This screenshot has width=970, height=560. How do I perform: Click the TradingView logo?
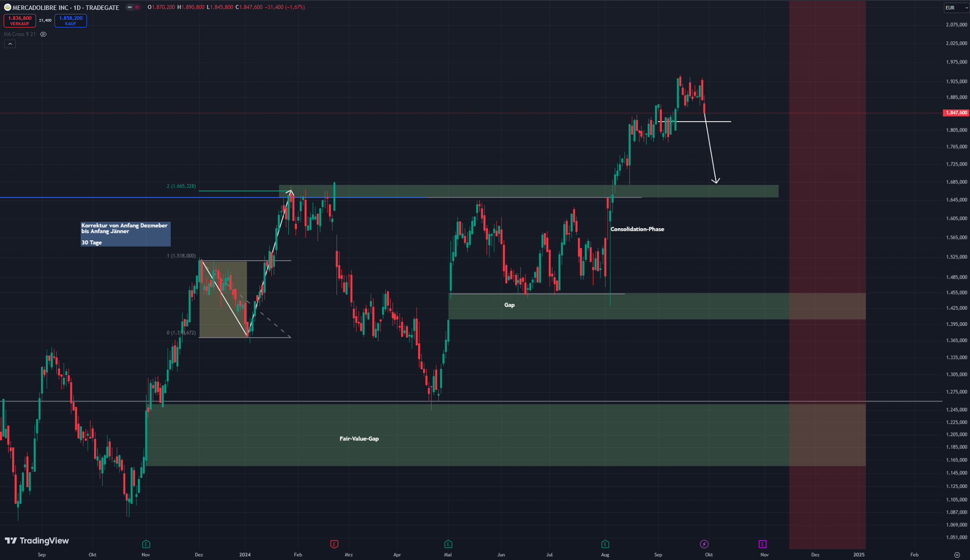click(37, 541)
